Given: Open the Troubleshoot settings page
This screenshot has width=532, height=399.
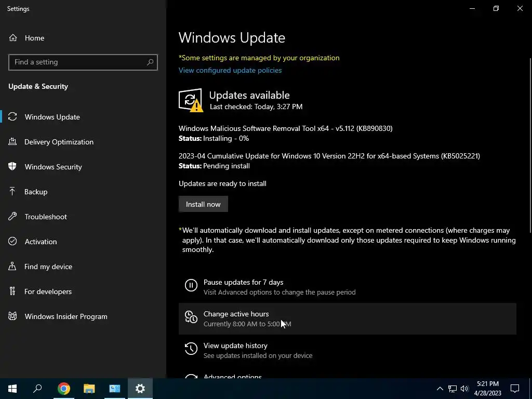Looking at the screenshot, I should tap(83, 217).
